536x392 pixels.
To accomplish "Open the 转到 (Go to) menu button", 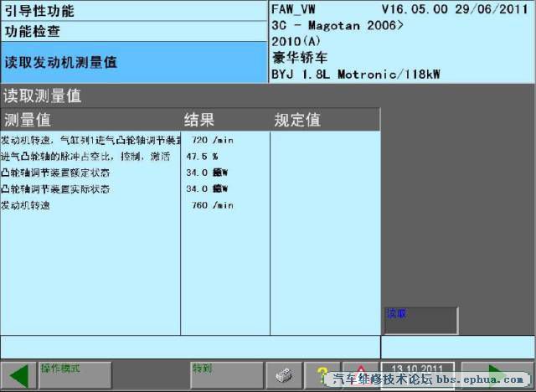I will 227,376.
